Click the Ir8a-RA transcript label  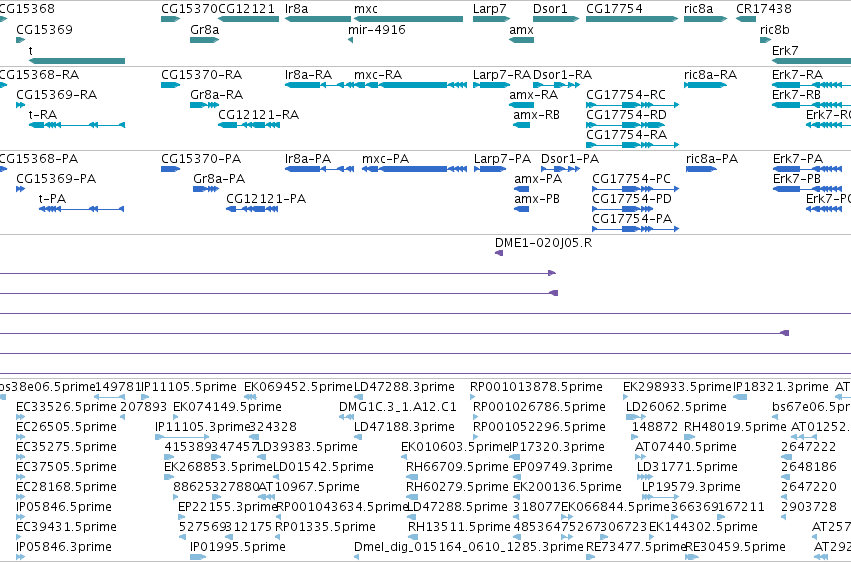coord(308,74)
